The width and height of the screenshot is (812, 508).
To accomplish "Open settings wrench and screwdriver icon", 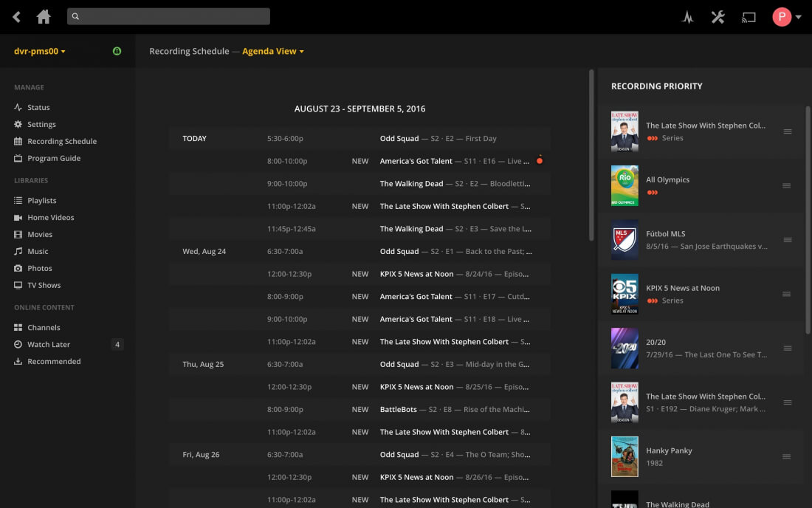I will (718, 17).
